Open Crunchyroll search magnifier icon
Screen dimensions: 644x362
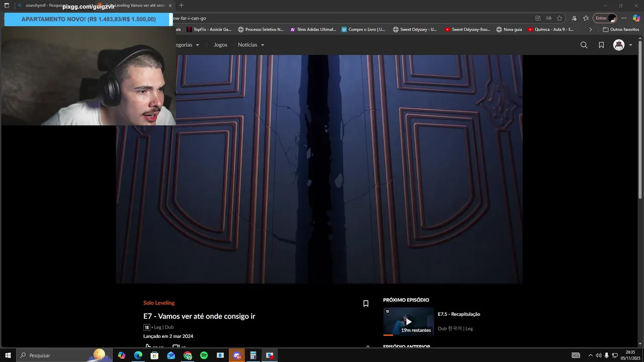[584, 45]
